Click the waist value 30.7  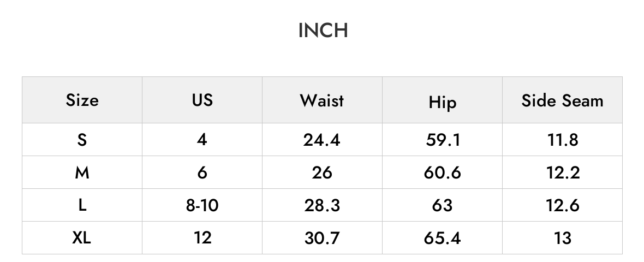(x=322, y=238)
